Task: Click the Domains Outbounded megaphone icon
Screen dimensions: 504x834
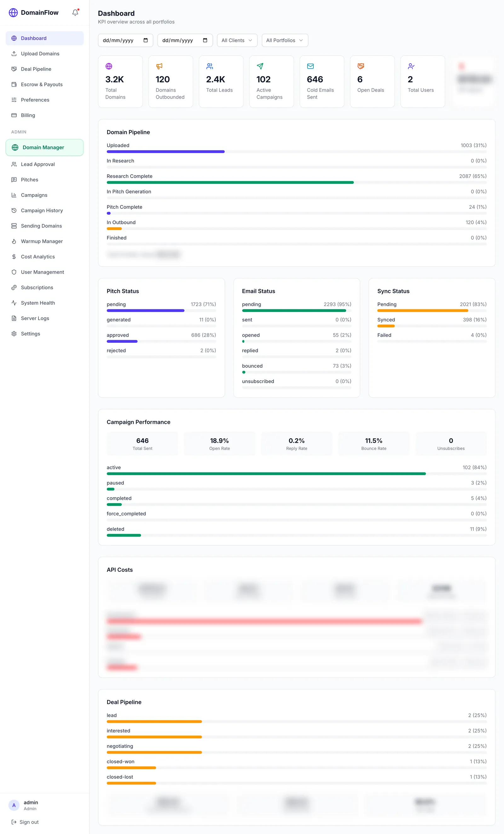Action: pyautogui.click(x=159, y=66)
